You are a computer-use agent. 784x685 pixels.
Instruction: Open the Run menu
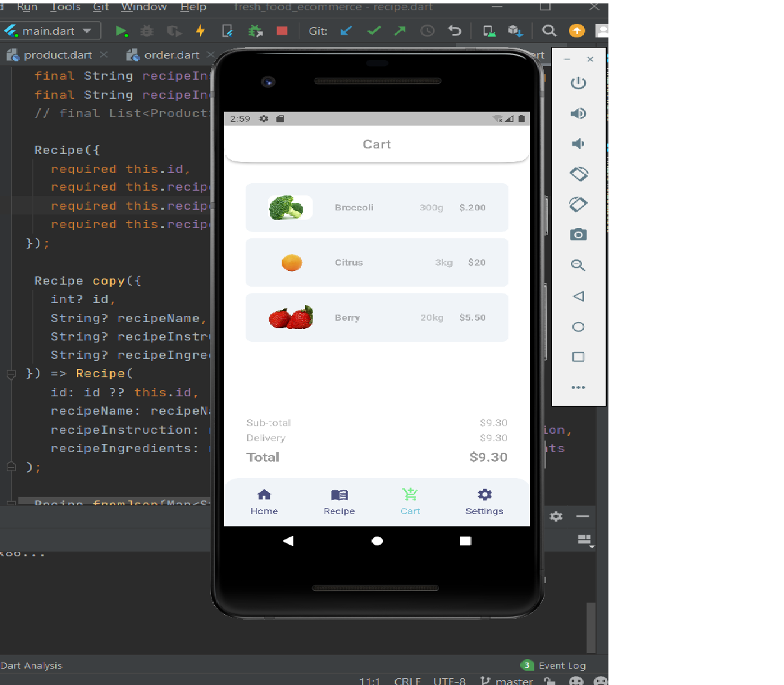27,7
